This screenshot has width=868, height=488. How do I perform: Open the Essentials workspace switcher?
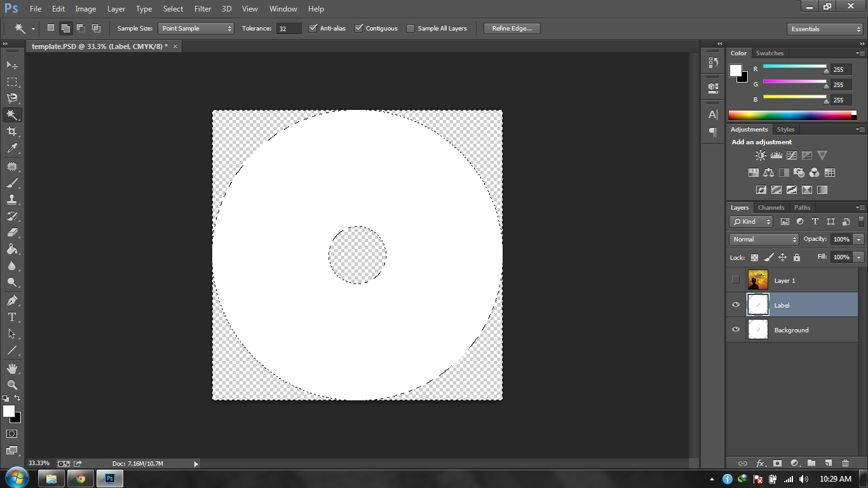824,29
